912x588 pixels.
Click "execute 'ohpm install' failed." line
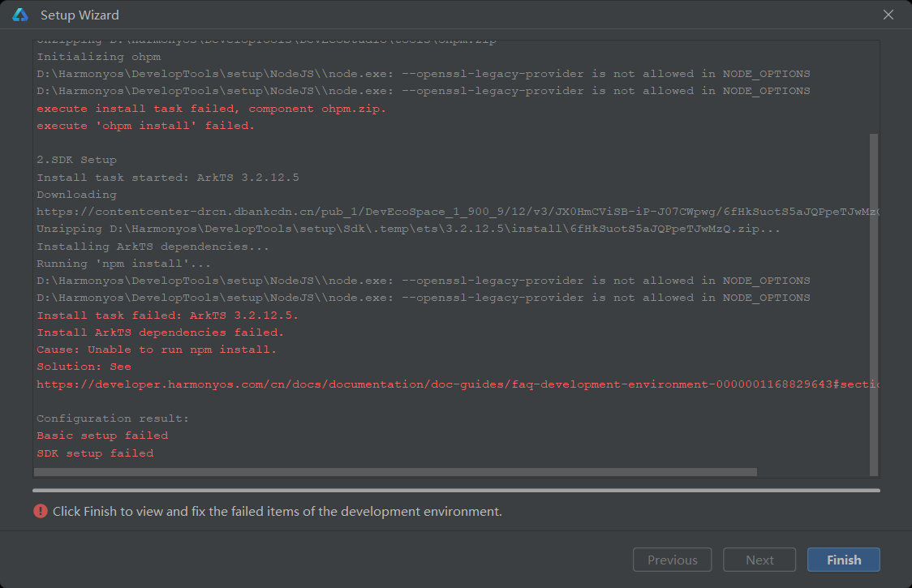click(145, 126)
